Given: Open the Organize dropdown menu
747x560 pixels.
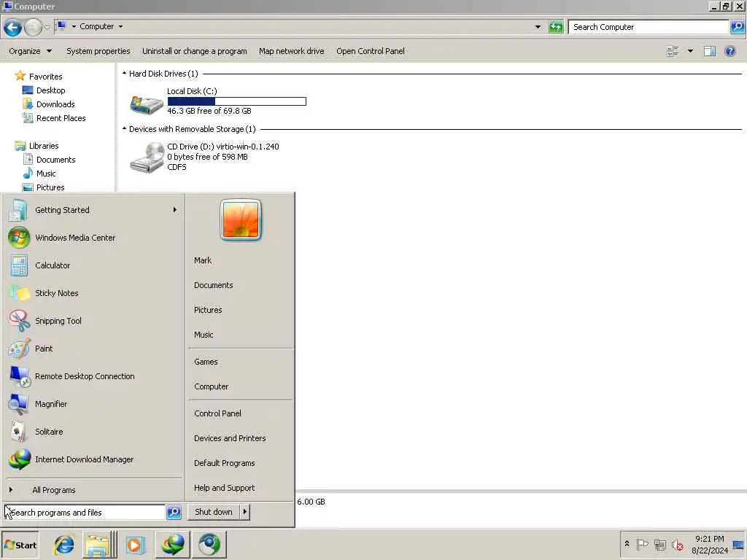Looking at the screenshot, I should pos(30,51).
